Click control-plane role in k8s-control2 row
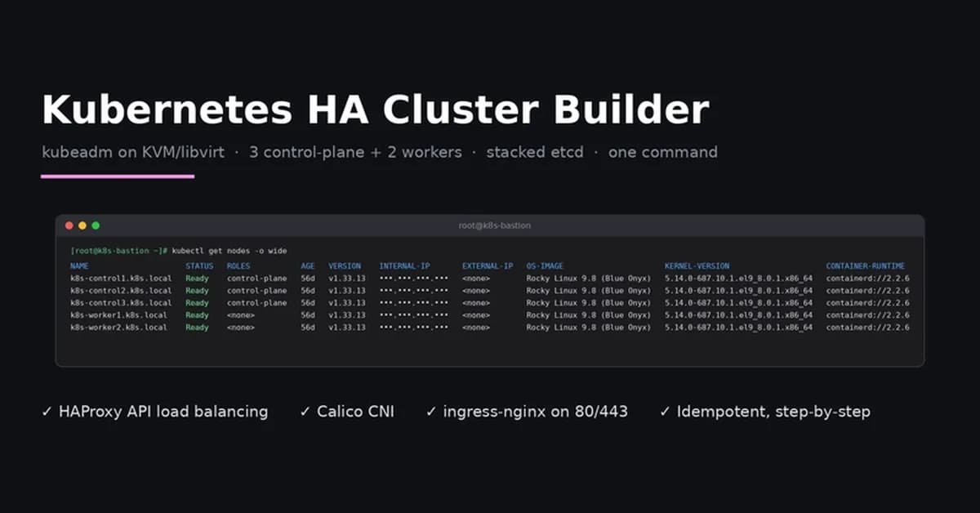Screen dimensions: 980x513 (x=256, y=291)
